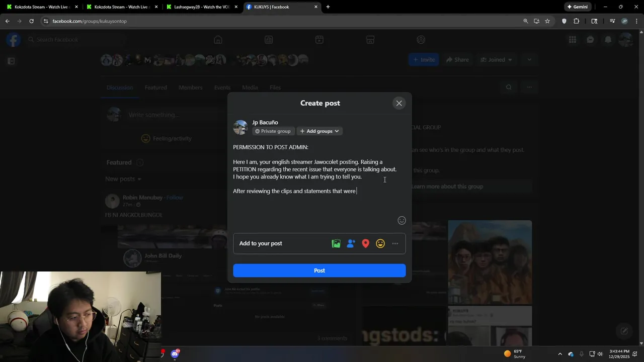Viewport: 644px width, 362px height.
Task: Switch to first Kokzdota Stream tab
Action: pyautogui.click(x=42, y=7)
